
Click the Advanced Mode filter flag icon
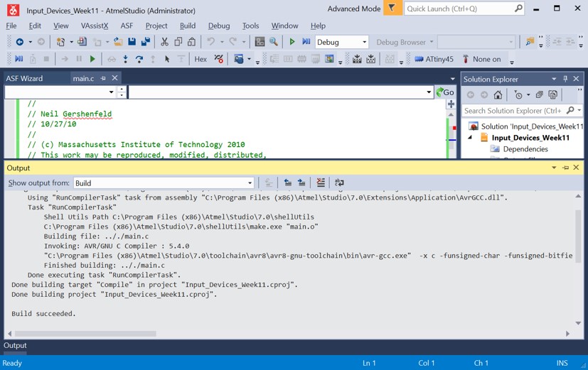pos(392,9)
